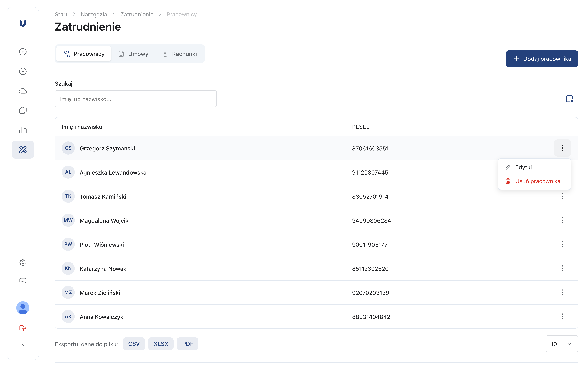This screenshot has width=588, height=367.
Task: Click the Dodaj pracownika button
Action: [x=542, y=59]
